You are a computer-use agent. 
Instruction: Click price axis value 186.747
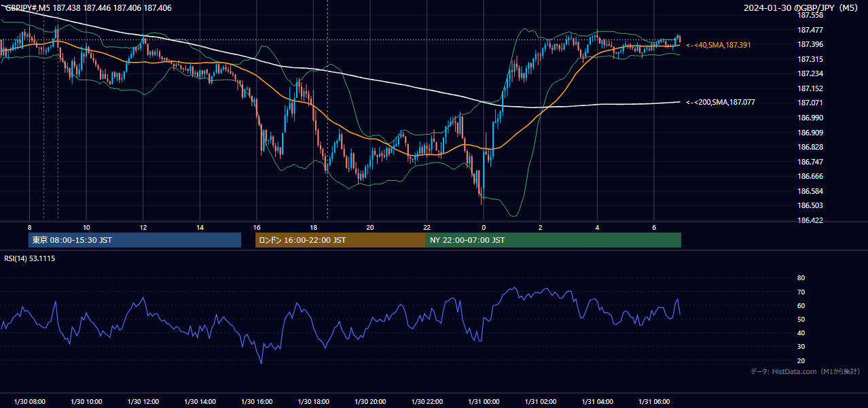coord(810,162)
